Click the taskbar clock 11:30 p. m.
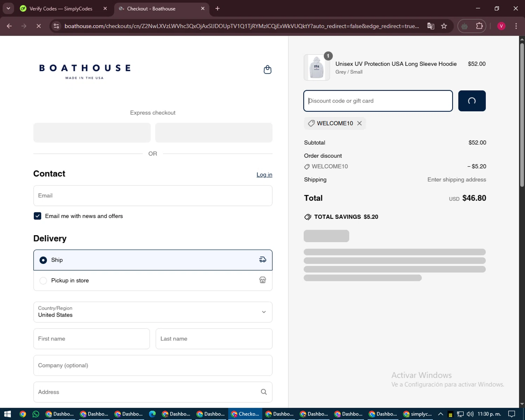Screen dimensions: 525x420 pos(489,414)
